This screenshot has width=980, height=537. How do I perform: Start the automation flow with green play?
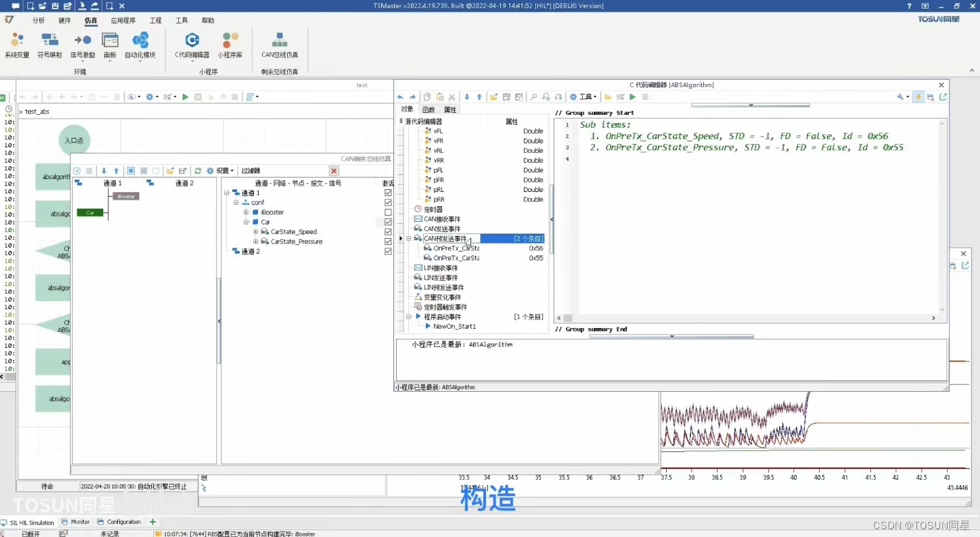point(185,97)
